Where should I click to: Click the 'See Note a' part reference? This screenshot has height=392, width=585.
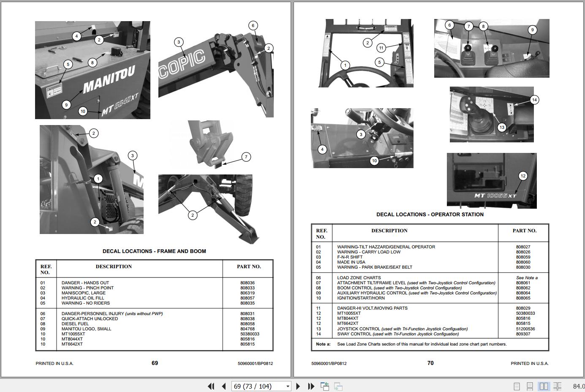click(x=527, y=278)
